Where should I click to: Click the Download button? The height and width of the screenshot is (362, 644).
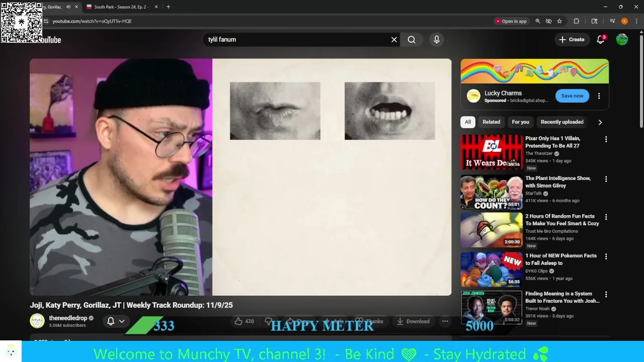coord(413,321)
